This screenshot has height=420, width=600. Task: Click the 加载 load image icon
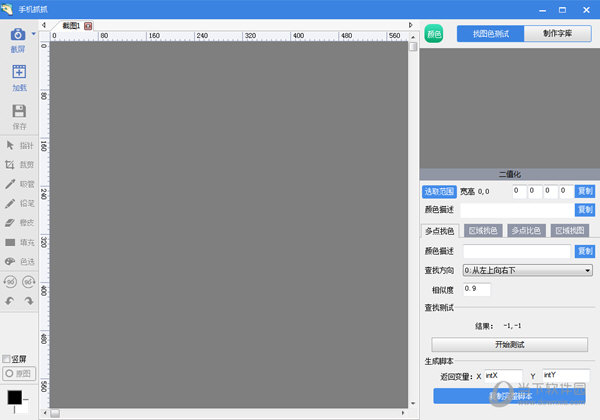(x=18, y=73)
